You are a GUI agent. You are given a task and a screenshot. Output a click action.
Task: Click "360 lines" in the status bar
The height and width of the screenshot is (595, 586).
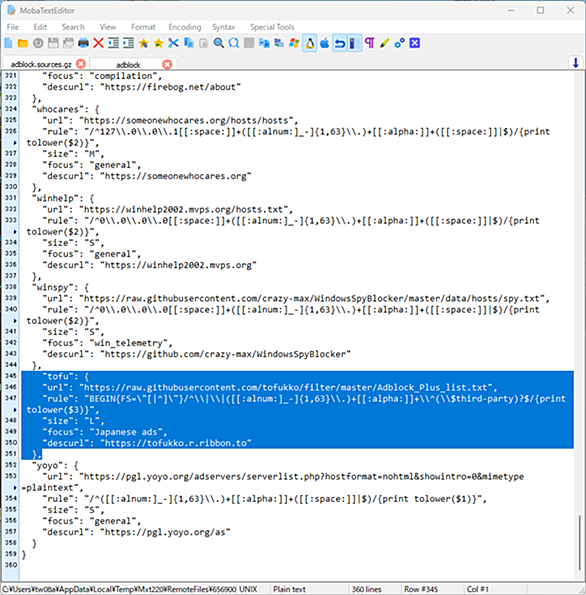[366, 589]
